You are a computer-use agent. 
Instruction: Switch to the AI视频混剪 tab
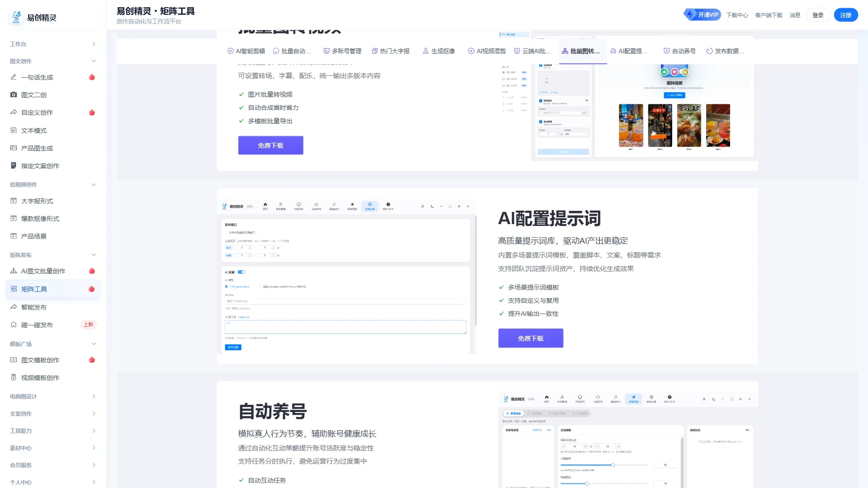coord(487,52)
